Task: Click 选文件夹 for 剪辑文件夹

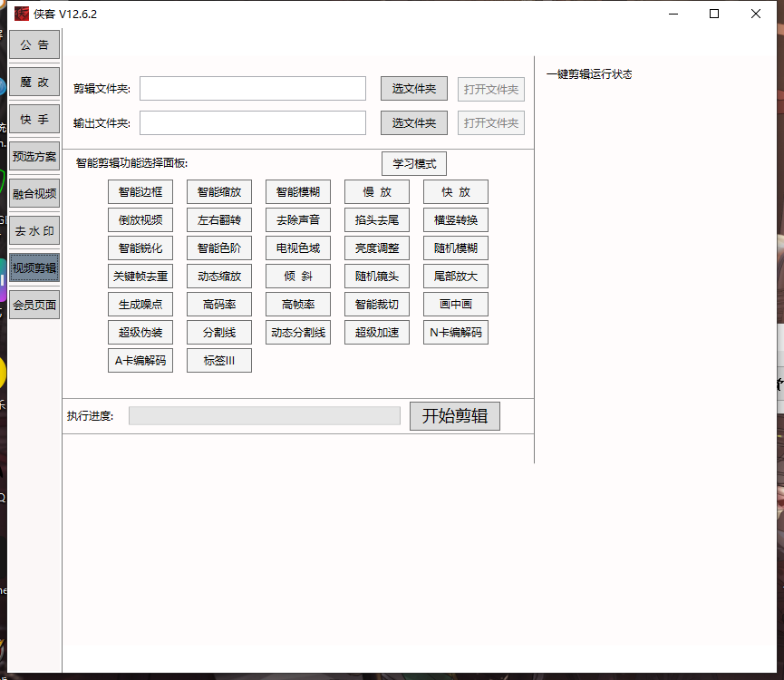Action: [x=414, y=88]
